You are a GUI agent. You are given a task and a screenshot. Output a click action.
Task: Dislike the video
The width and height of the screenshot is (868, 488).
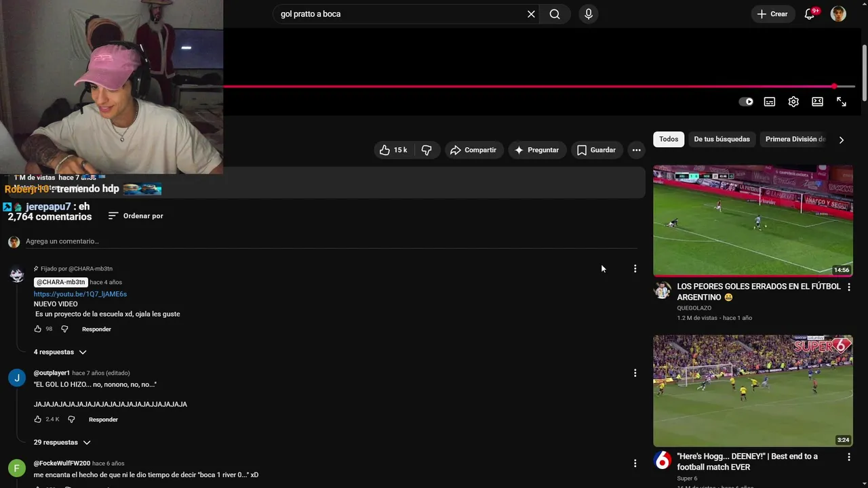[427, 150]
